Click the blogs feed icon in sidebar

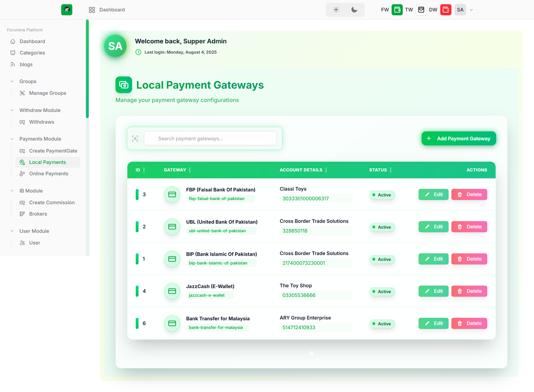12,64
